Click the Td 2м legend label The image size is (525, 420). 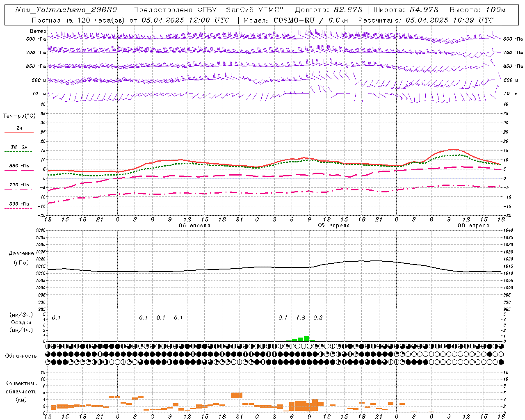point(19,147)
